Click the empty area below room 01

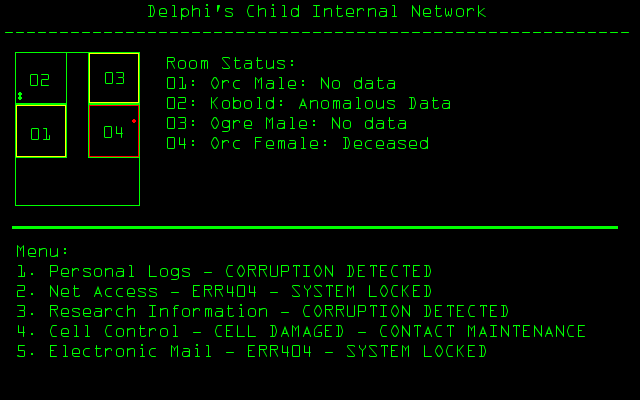(x=76, y=182)
